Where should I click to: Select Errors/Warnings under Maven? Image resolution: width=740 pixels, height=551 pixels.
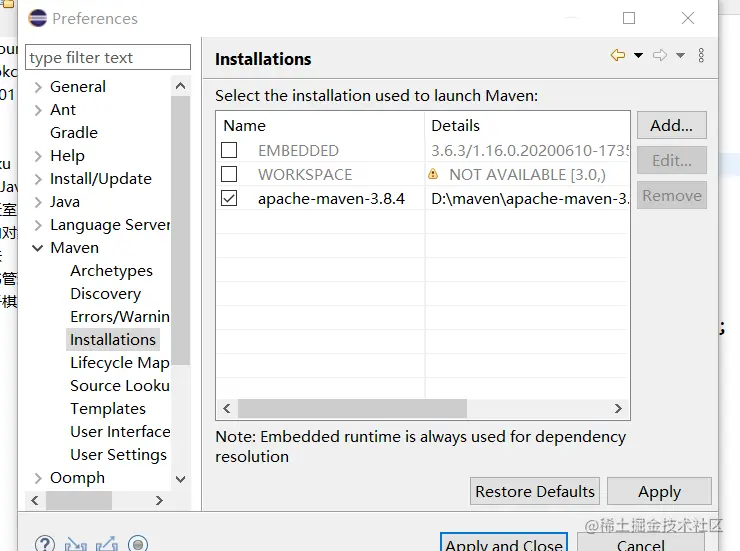tap(120, 317)
